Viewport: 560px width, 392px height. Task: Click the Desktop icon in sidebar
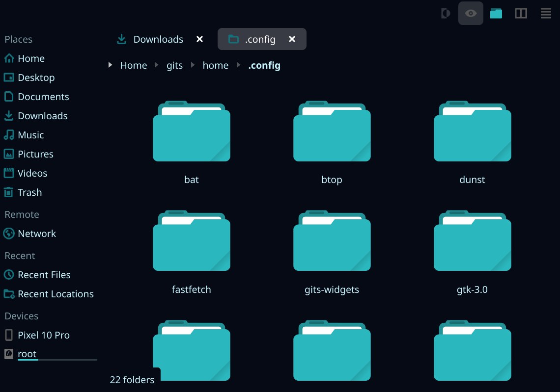9,78
